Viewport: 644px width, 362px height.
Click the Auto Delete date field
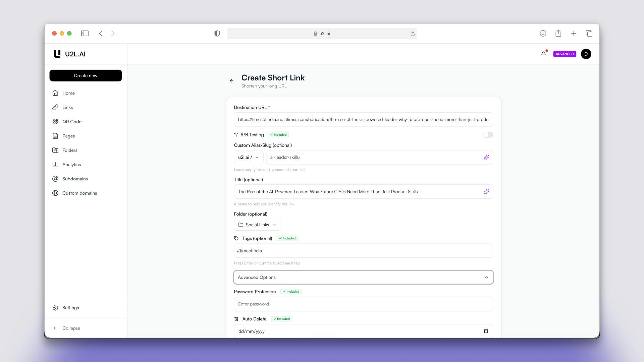363,331
